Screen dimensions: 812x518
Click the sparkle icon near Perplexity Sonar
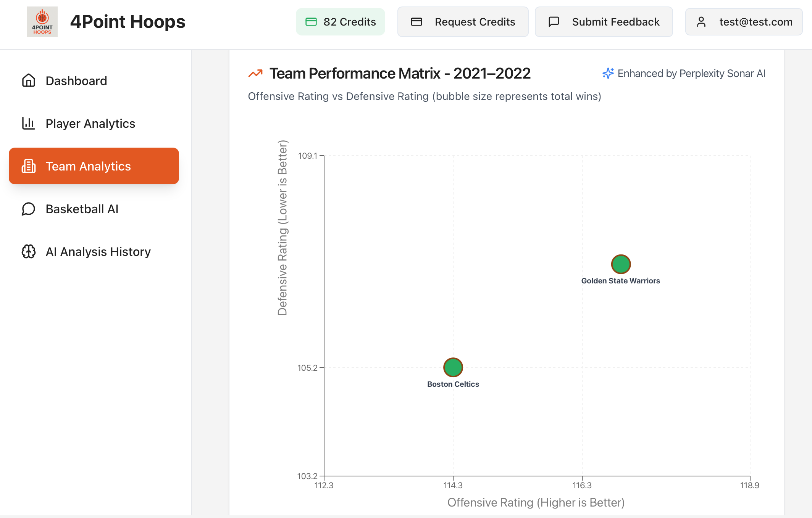[x=608, y=73]
